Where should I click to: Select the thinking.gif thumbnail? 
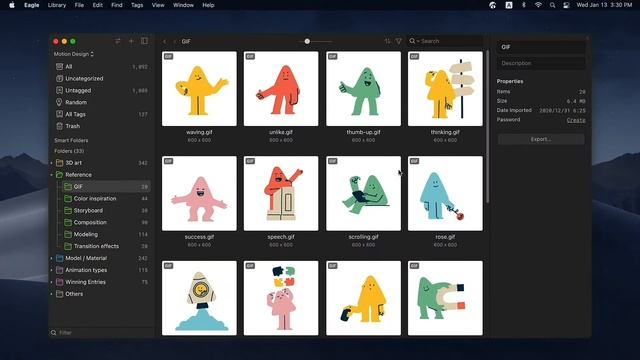point(445,89)
